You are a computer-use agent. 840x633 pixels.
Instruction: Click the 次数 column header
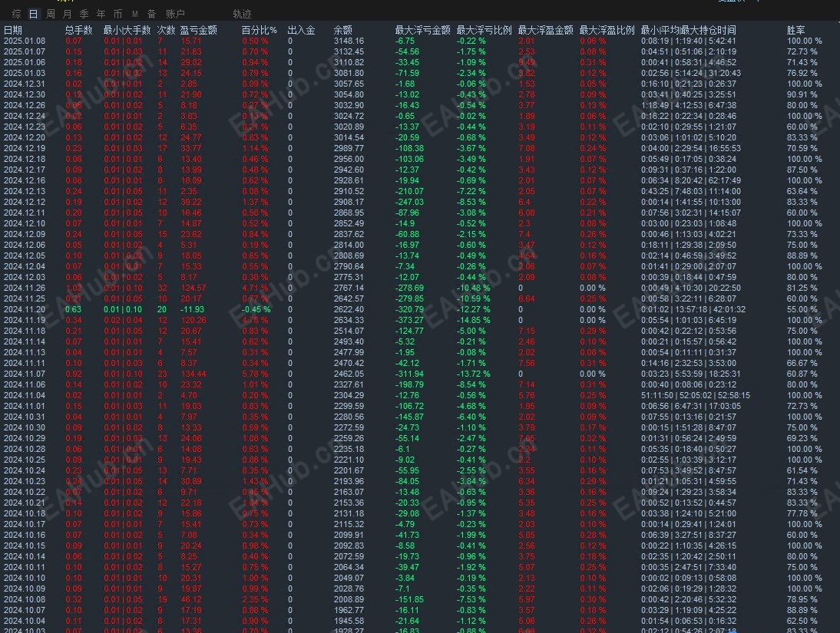coord(166,30)
